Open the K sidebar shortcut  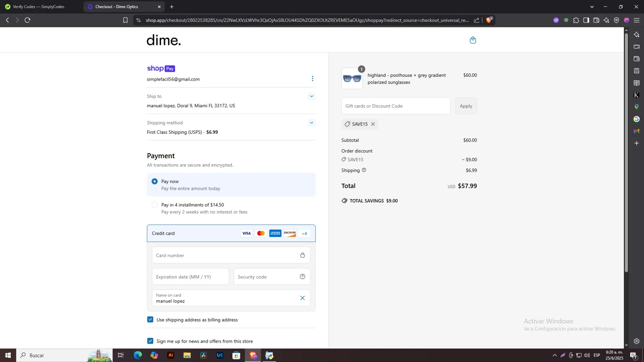[637, 95]
